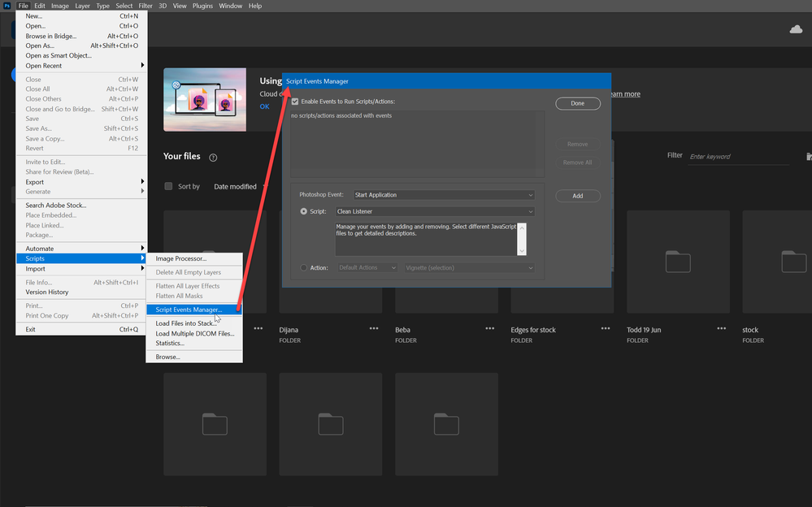Click the blue OK link
This screenshot has height=507, width=812.
tap(265, 106)
